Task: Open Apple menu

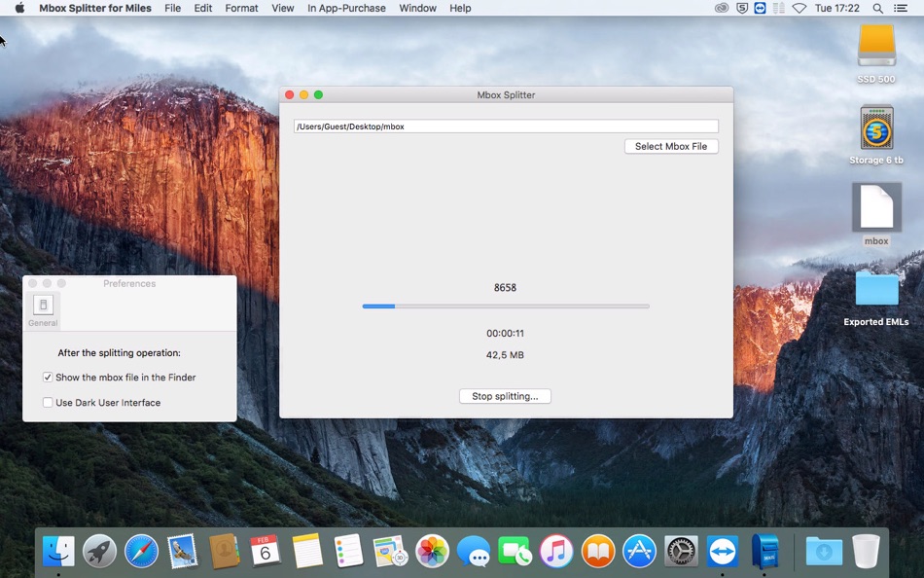Action: point(19,8)
